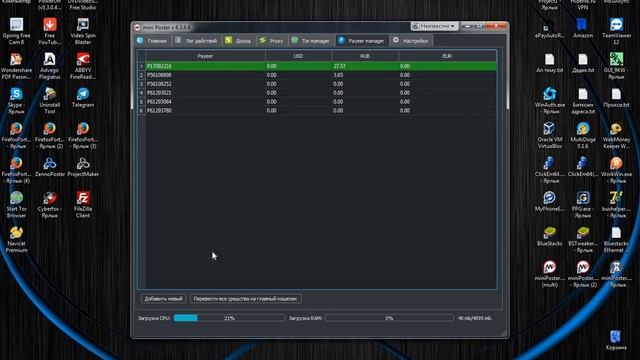Open the Главная tab

pyautogui.click(x=152, y=41)
